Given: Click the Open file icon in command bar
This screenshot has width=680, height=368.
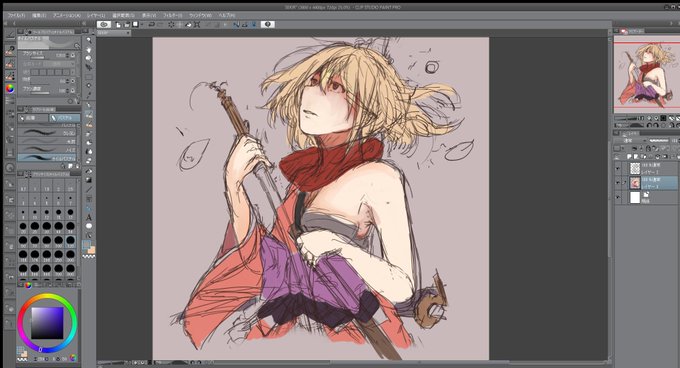Looking at the screenshot, I should [x=127, y=25].
